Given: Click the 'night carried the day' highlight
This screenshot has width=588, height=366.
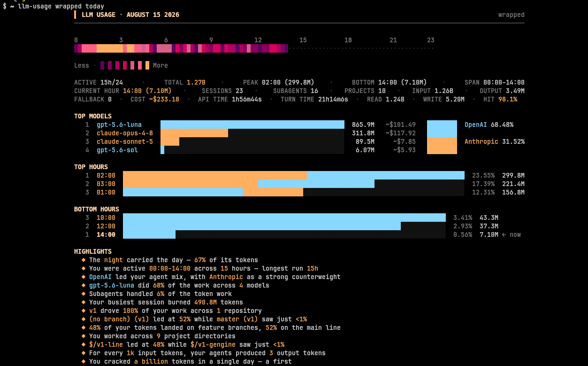Looking at the screenshot, I should 174,260.
